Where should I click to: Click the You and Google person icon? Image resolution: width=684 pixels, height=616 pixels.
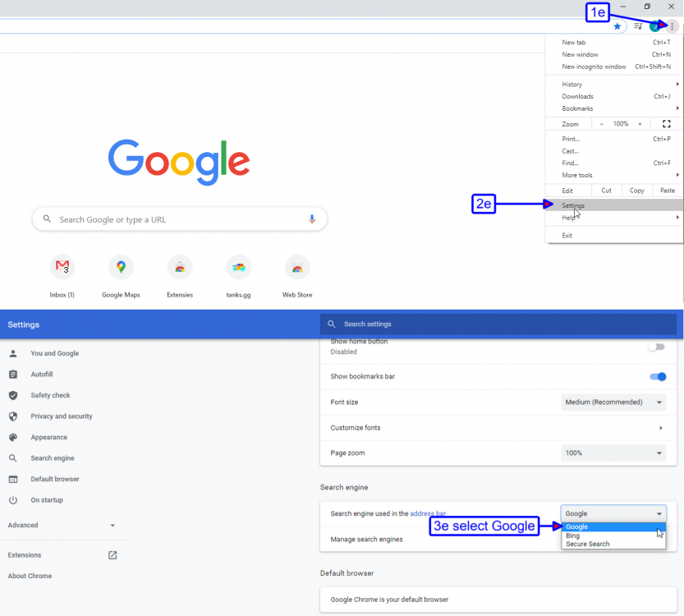tap(13, 353)
